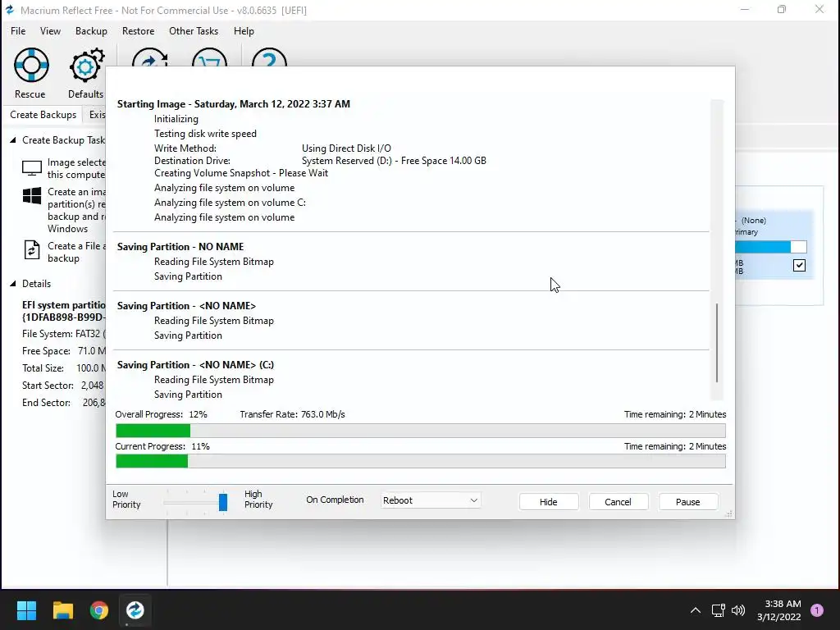840x630 pixels.
Task: Open the Help menu
Action: [244, 31]
